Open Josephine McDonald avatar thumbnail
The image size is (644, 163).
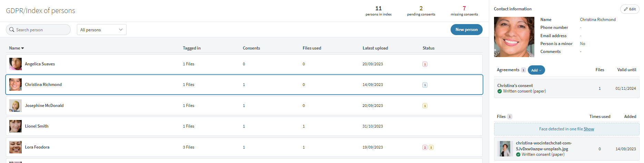tap(16, 106)
